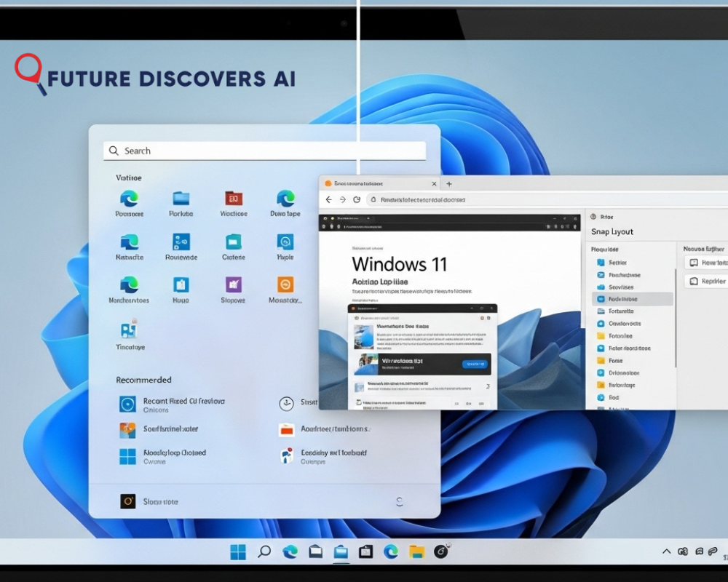Click the reload icon in browser toolbar

[x=357, y=199]
